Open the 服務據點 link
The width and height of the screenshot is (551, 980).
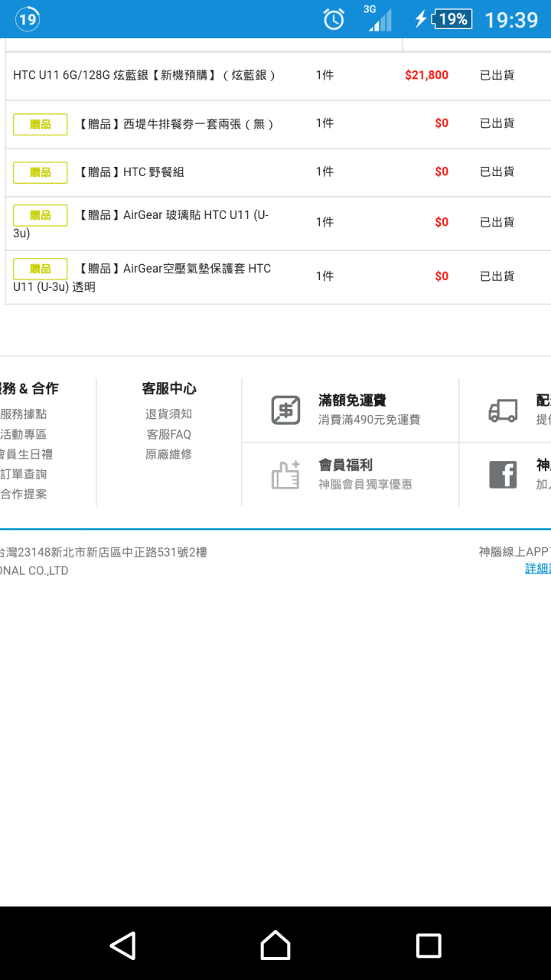click(x=23, y=414)
